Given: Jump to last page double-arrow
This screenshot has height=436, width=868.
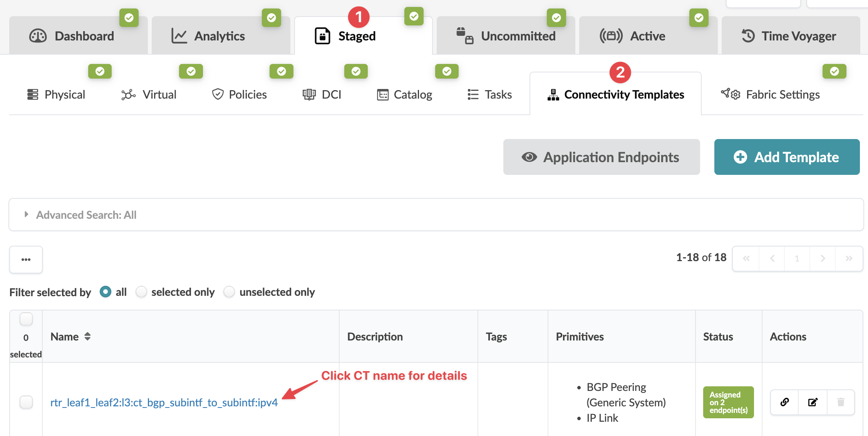Looking at the screenshot, I should point(849,258).
